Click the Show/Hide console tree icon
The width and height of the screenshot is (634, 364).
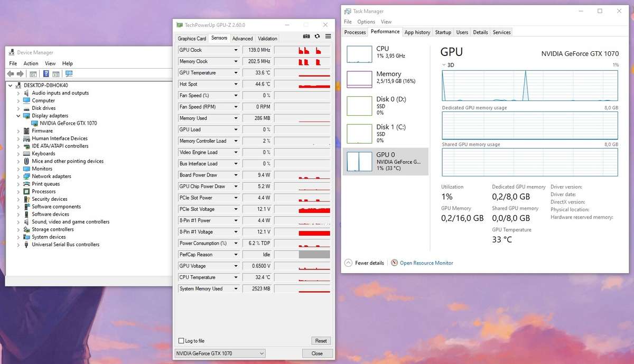[x=33, y=73]
